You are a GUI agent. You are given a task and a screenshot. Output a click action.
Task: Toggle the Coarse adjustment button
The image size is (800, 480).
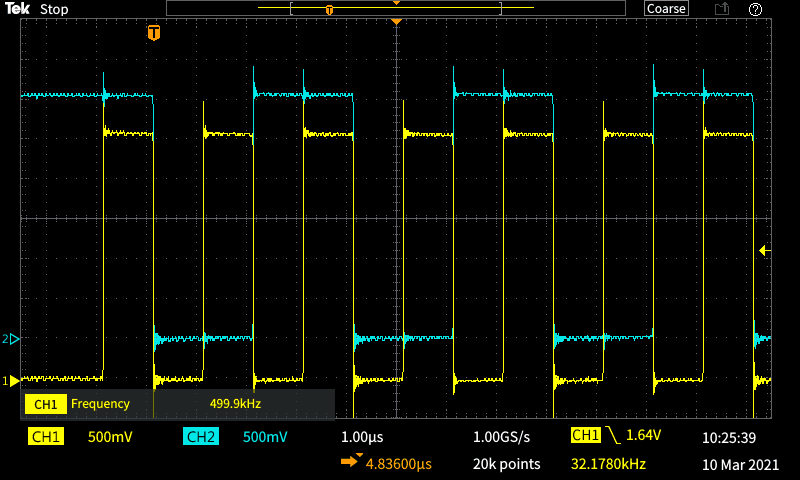pyautogui.click(x=666, y=9)
